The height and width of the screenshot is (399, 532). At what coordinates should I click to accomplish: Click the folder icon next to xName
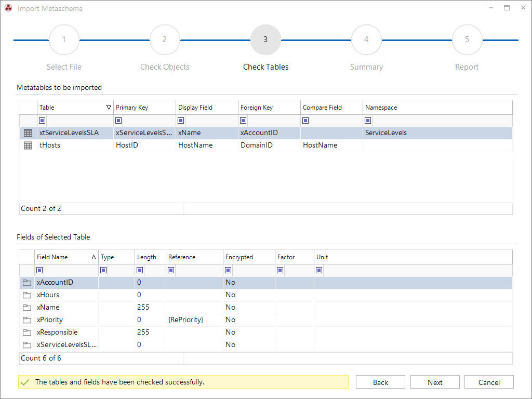pos(27,308)
